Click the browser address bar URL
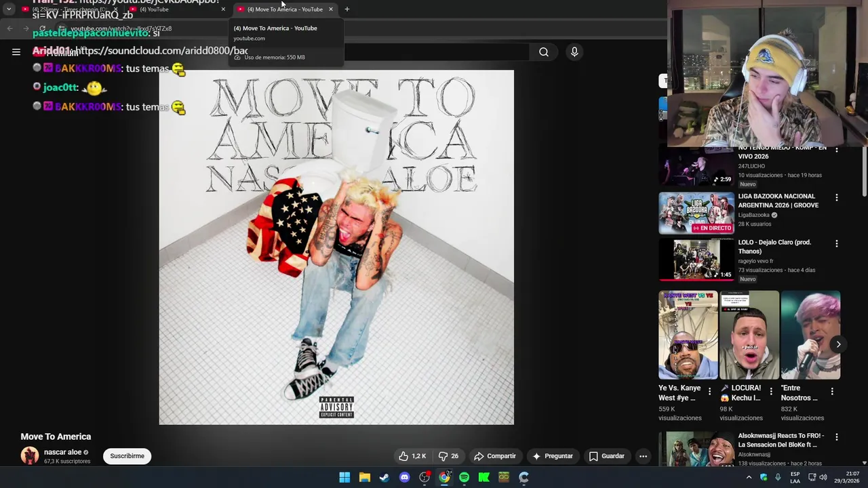 [x=121, y=28]
